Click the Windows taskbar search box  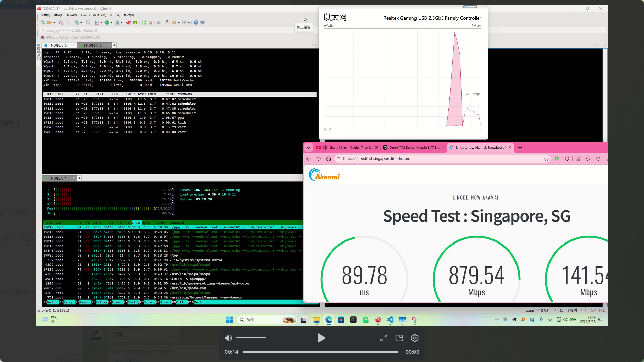coord(267,320)
